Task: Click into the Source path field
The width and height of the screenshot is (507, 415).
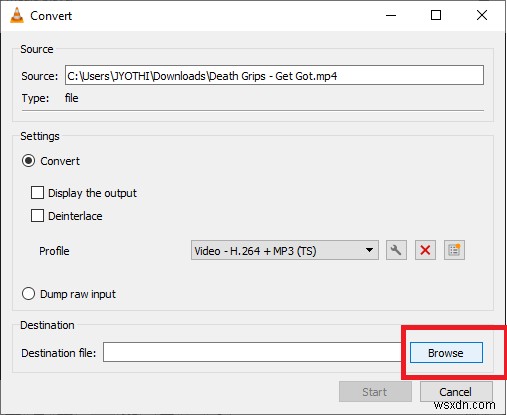Action: pyautogui.click(x=274, y=75)
